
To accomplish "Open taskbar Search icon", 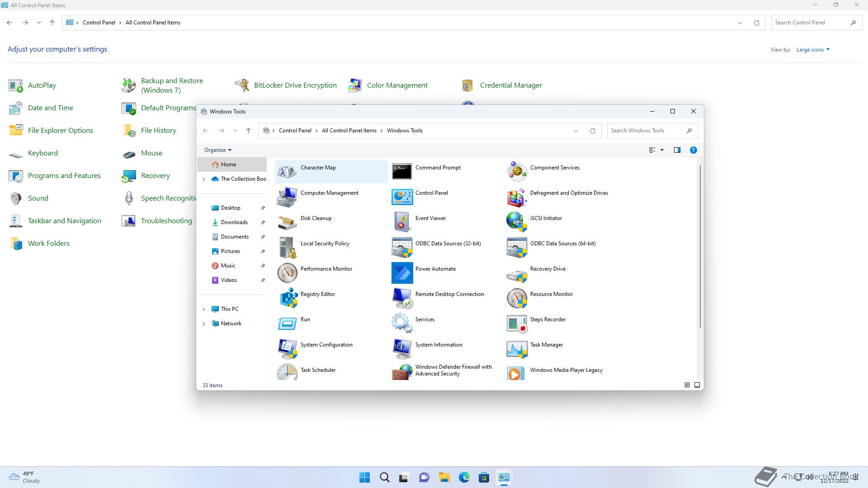I will click(384, 477).
